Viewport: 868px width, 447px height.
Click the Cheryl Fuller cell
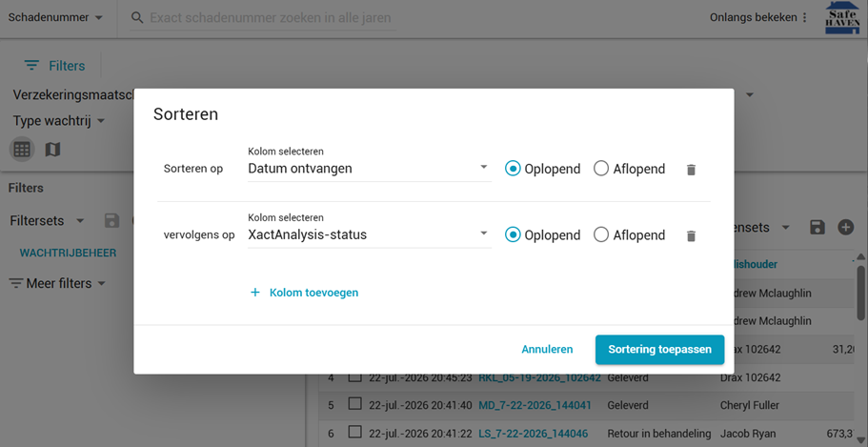tap(750, 405)
